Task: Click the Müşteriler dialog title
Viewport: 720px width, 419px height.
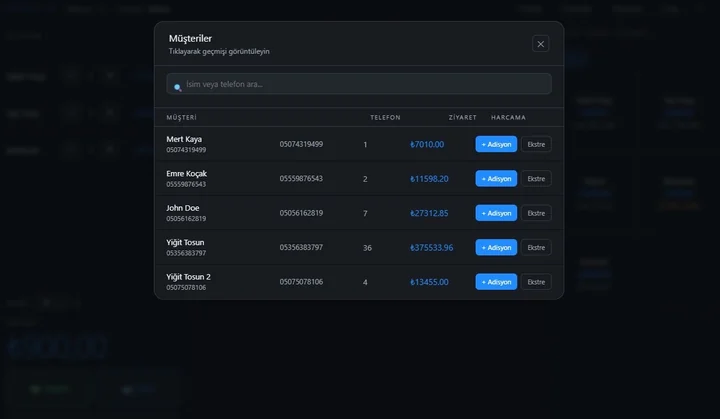Action: [x=190, y=39]
